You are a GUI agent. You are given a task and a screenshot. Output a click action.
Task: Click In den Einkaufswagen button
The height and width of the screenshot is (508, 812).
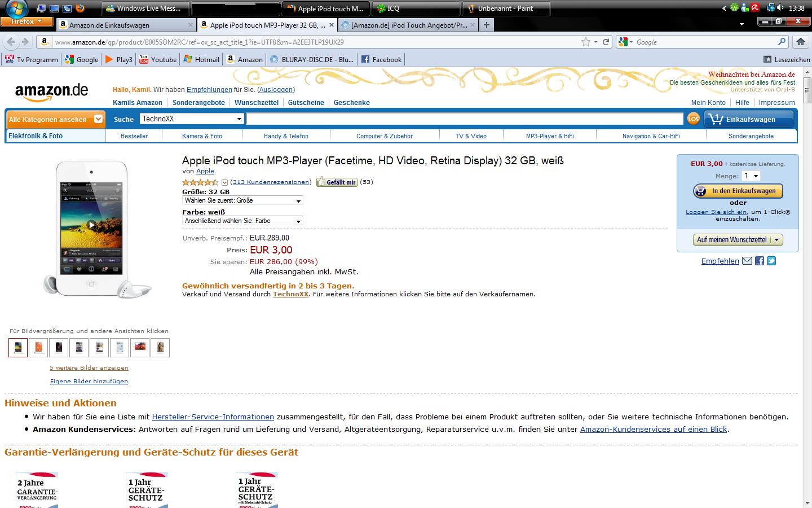[x=738, y=191]
